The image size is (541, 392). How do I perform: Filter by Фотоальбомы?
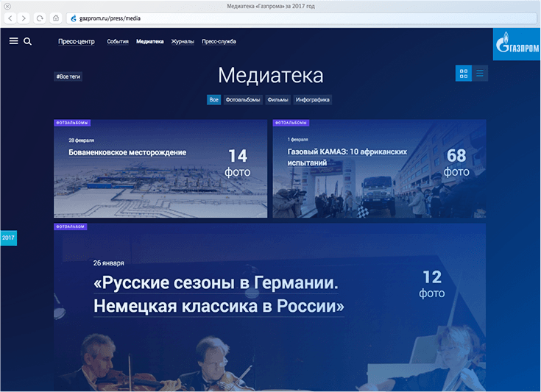tap(243, 99)
